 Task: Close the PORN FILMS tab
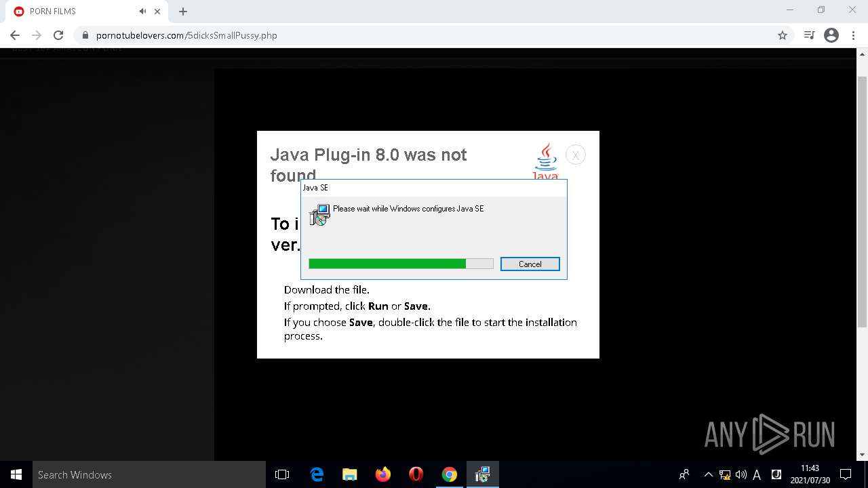pyautogui.click(x=157, y=12)
